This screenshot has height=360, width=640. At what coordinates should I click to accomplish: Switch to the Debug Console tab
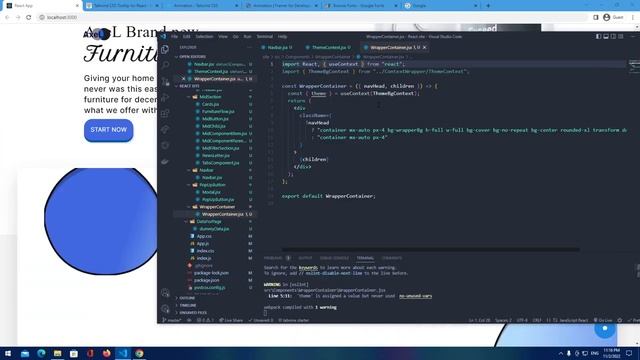334,258
